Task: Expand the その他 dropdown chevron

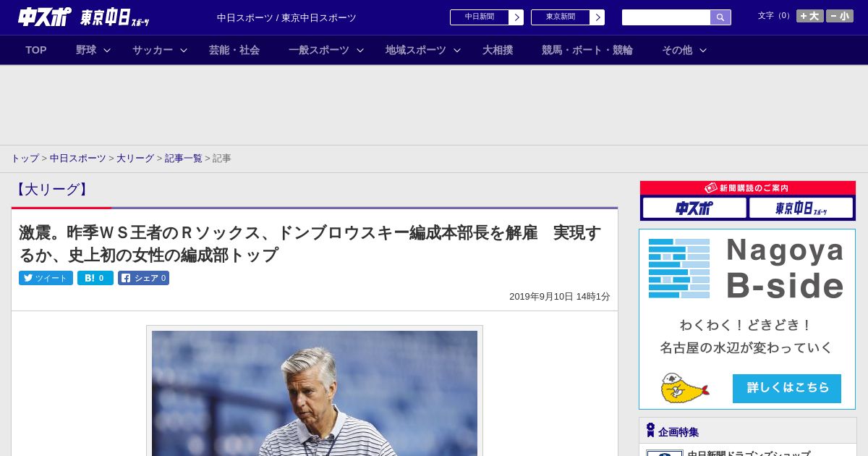Action: coord(703,50)
